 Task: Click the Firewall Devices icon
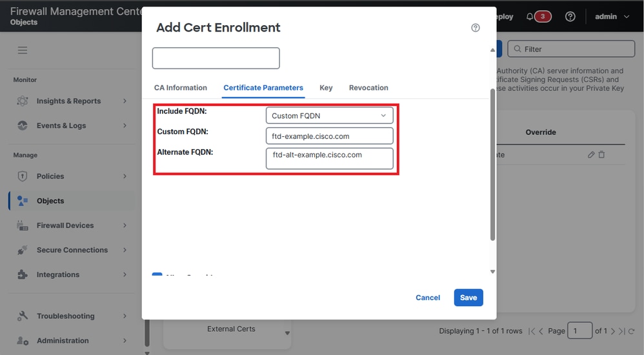[x=23, y=225]
